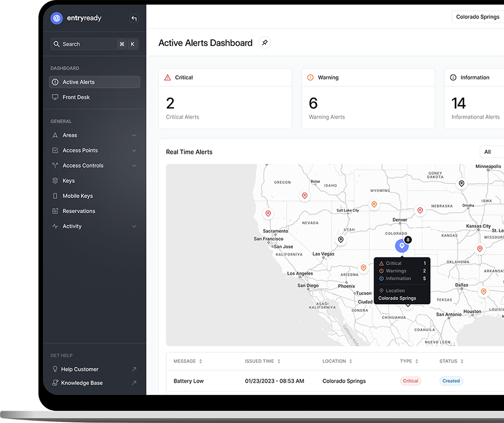The image size is (504, 423).
Task: Click the Search input field
Action: 84,44
